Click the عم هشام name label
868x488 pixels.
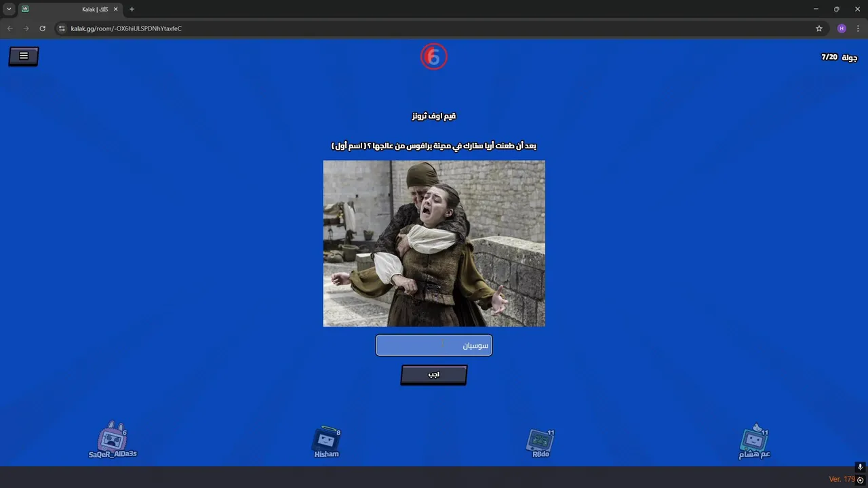754,455
